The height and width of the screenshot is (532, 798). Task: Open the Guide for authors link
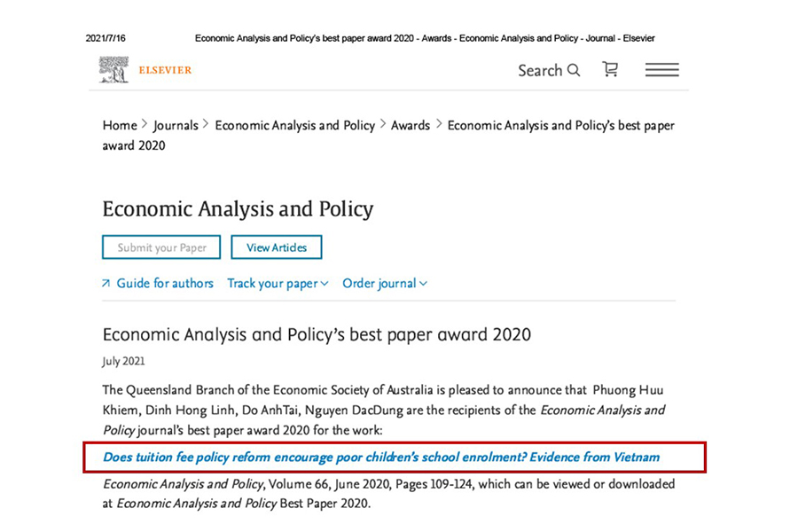pyautogui.click(x=165, y=283)
